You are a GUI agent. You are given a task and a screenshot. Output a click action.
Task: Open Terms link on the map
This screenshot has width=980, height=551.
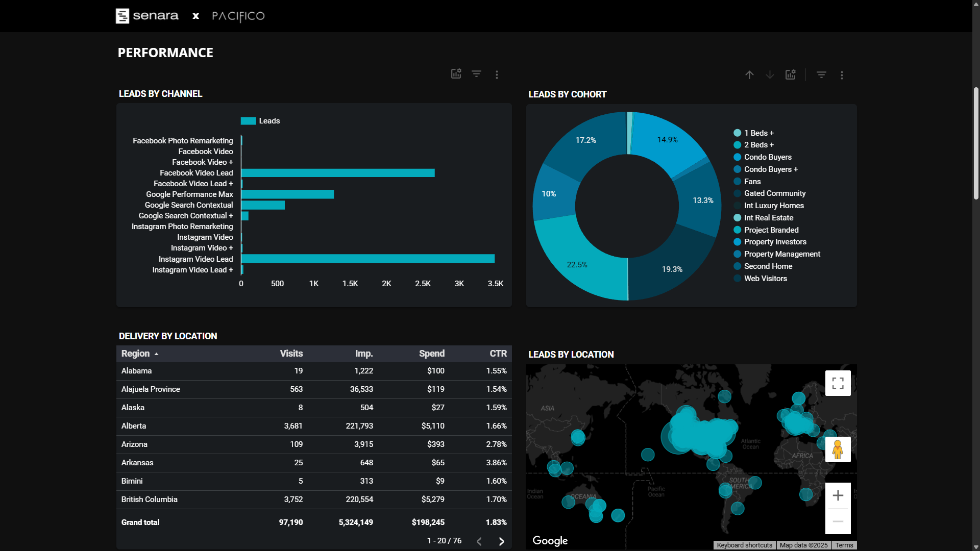tap(844, 545)
